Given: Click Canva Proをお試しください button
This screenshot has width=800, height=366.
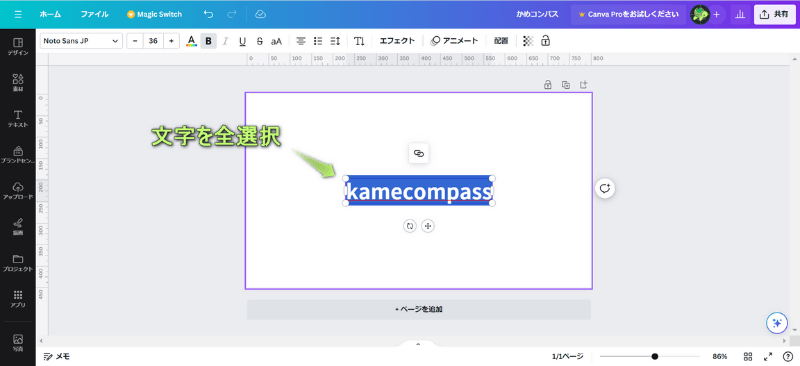Looking at the screenshot, I should pyautogui.click(x=628, y=14).
